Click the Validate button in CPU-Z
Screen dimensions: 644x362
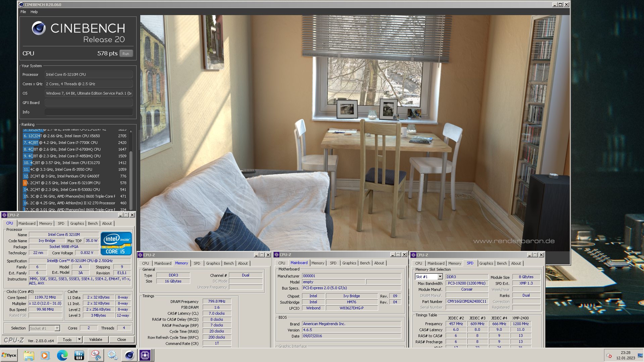[96, 340]
